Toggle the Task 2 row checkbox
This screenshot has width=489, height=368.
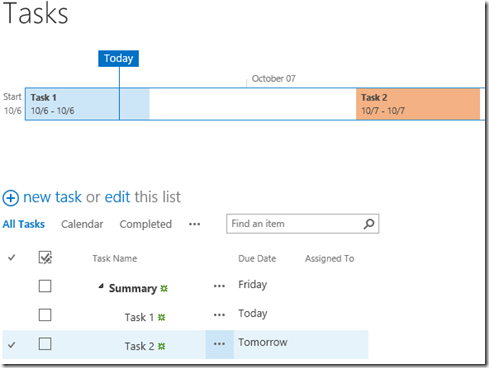45,344
